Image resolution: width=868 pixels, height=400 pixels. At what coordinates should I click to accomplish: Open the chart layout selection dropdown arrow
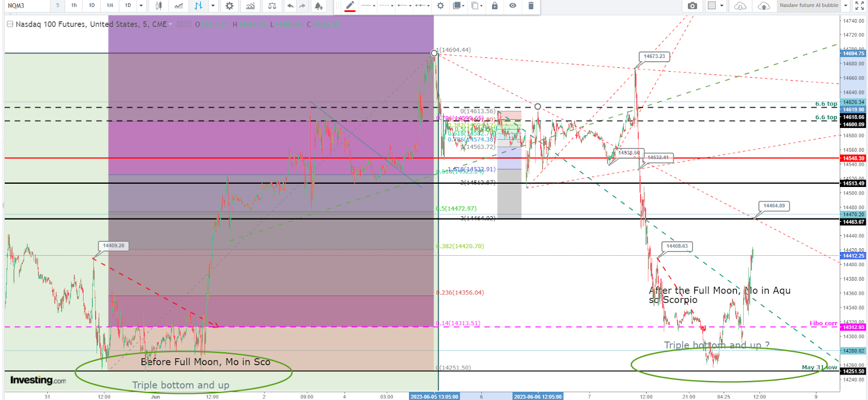(x=722, y=5)
